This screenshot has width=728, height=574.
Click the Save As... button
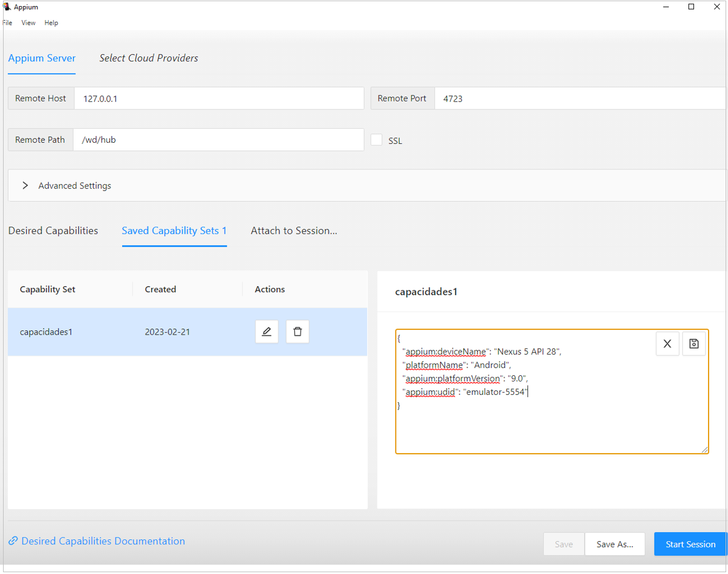[x=614, y=544]
